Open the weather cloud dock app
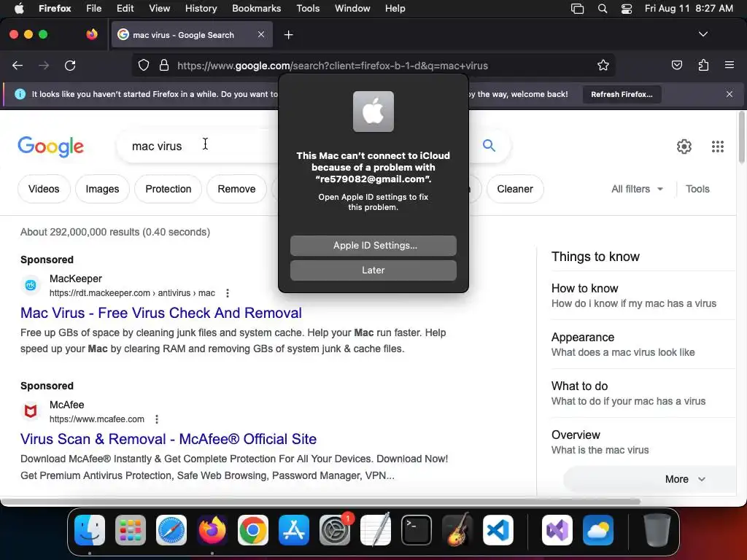The height and width of the screenshot is (560, 747). pos(598,530)
